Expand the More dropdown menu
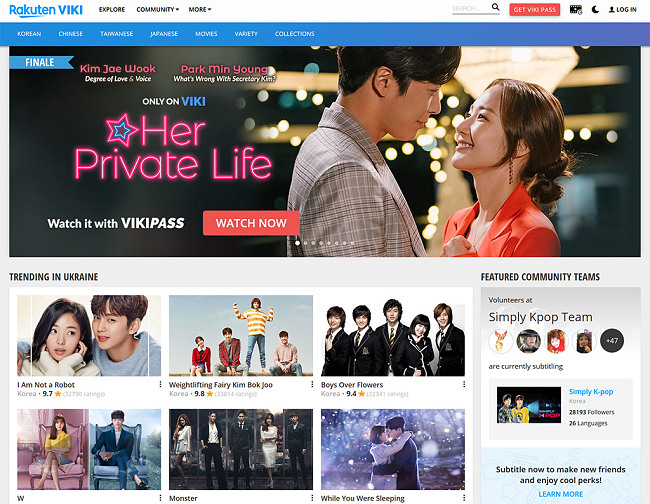 pyautogui.click(x=200, y=10)
